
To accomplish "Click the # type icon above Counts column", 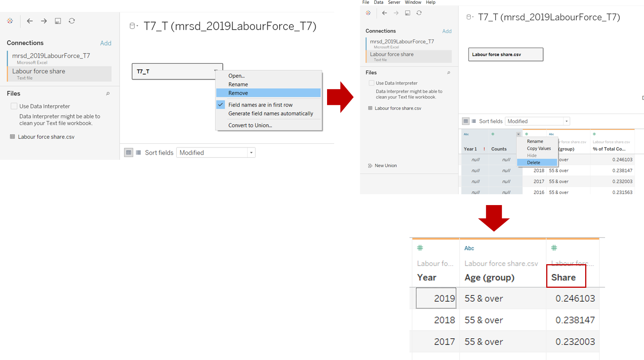I will tap(493, 134).
